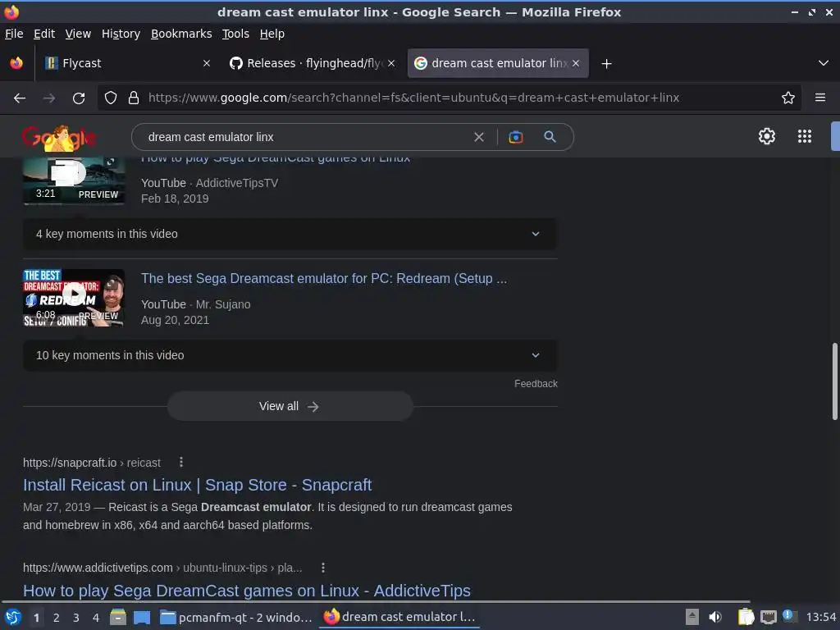The width and height of the screenshot is (840, 630).
Task: Click the https://snapcraft.io › reicast breadcrumb
Action: click(92, 463)
